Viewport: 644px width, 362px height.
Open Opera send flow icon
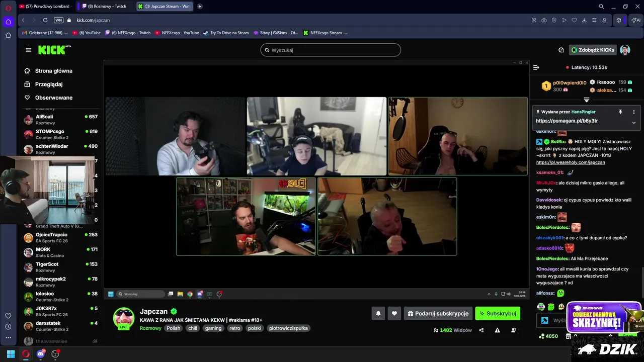[564, 20]
